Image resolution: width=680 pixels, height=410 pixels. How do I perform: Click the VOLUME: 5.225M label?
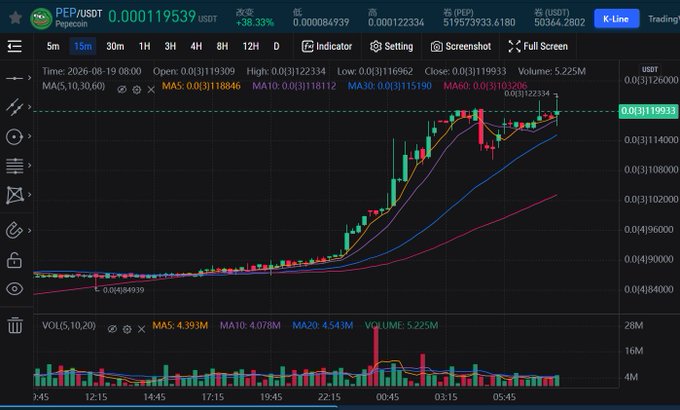pos(401,325)
